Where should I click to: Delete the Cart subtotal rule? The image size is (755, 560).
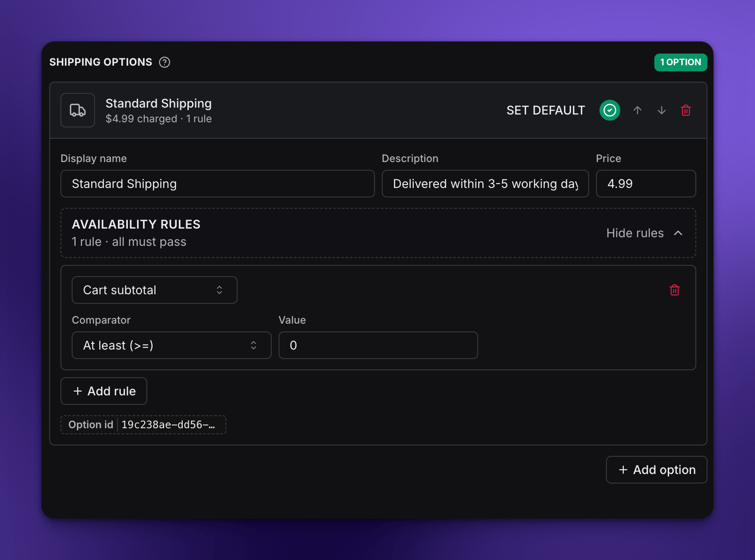point(675,290)
